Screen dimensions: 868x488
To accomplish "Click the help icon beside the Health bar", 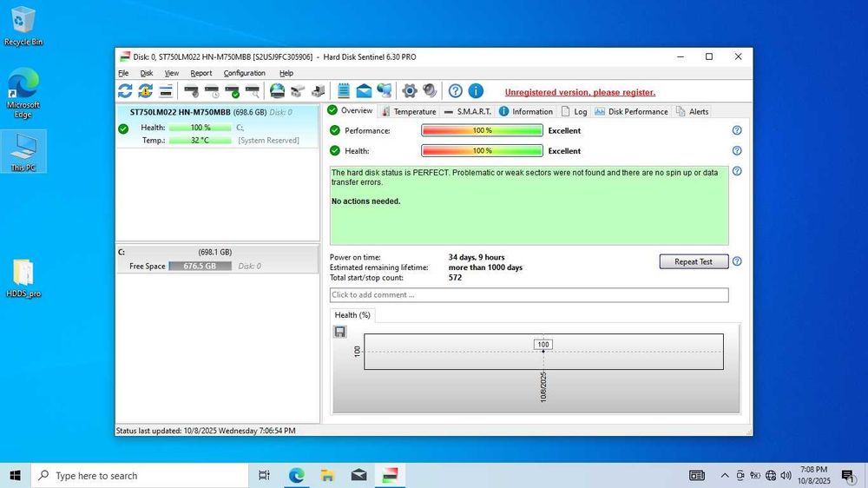I will (x=737, y=151).
